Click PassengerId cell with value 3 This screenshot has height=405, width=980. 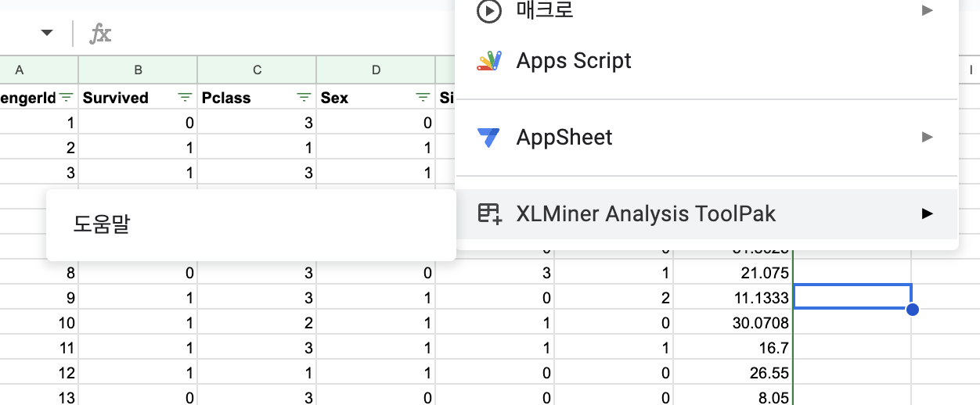click(39, 173)
